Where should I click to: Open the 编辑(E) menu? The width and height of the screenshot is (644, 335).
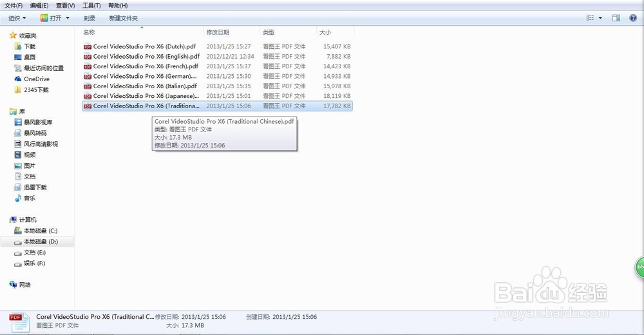[x=39, y=5]
